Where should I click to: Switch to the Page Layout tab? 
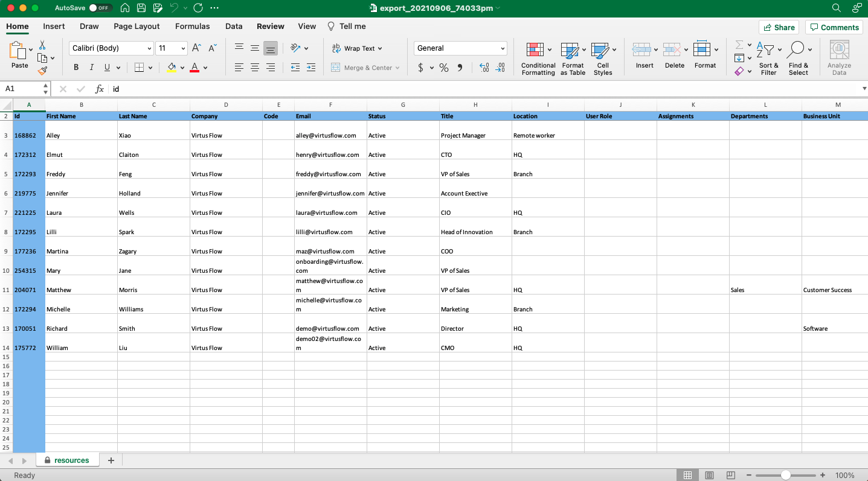click(137, 27)
